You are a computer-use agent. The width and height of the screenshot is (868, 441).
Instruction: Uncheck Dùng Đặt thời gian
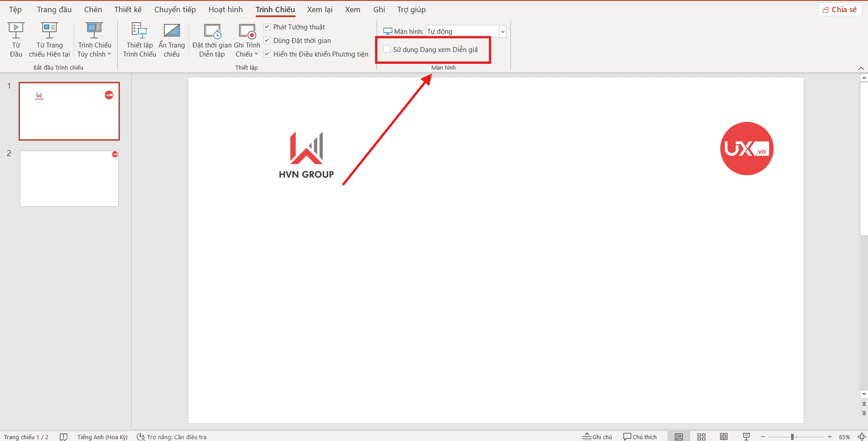(x=267, y=40)
